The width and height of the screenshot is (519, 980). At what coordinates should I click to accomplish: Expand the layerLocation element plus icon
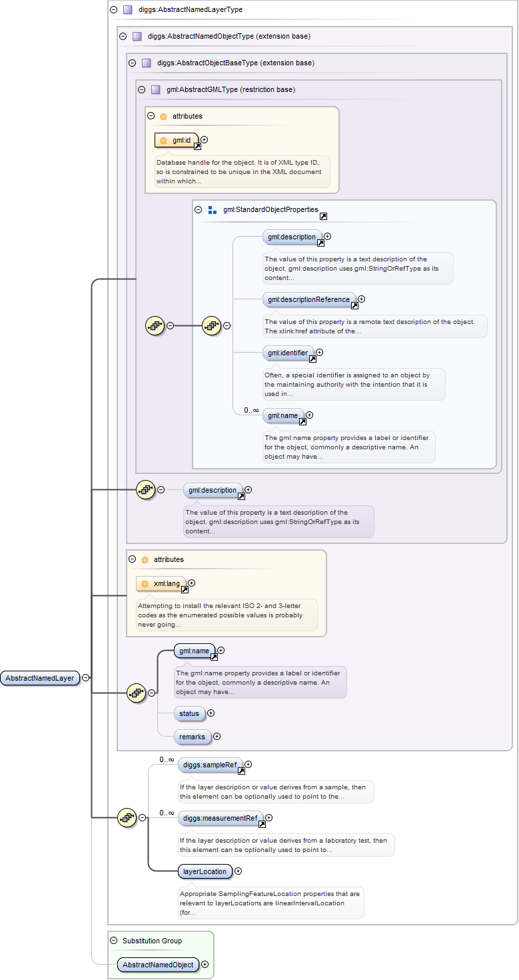239,871
